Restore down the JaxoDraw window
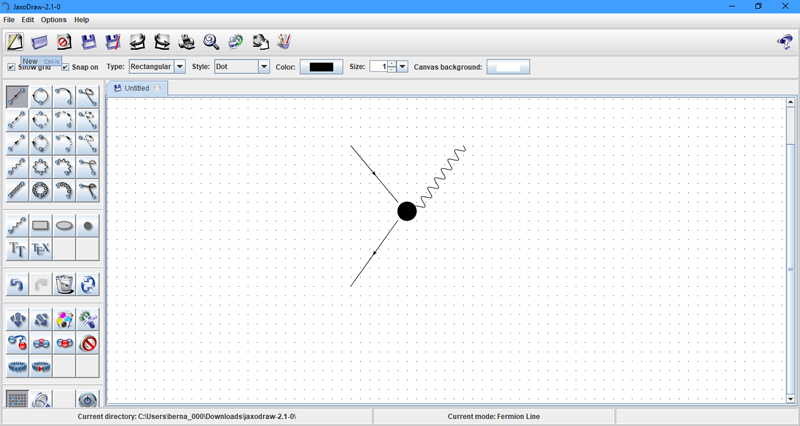 [758, 6]
